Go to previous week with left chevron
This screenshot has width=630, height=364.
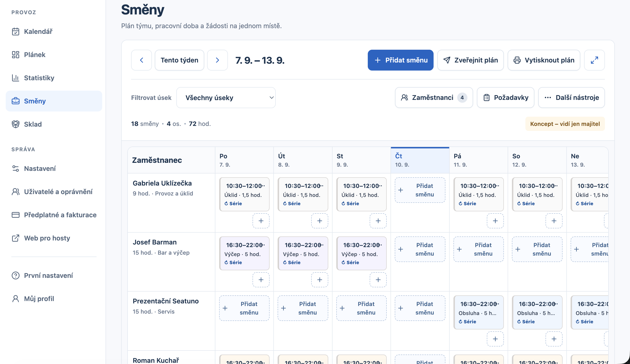(142, 60)
